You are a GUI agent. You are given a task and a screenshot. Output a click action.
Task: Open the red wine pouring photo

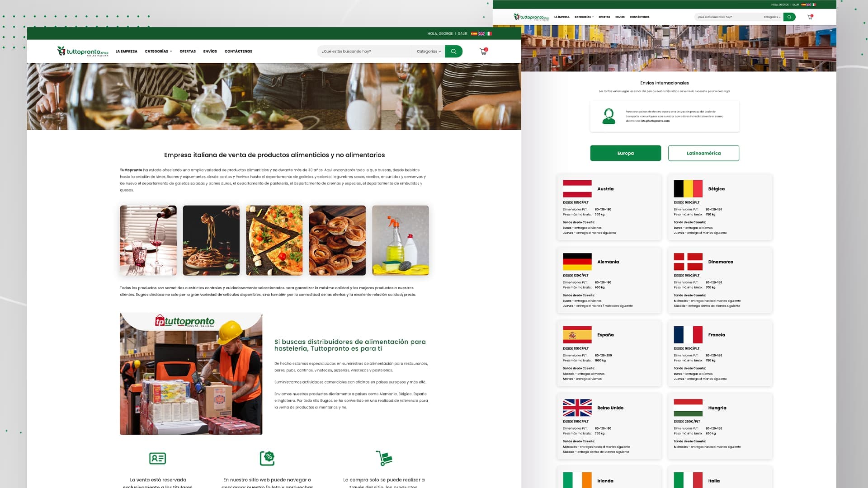(148, 240)
